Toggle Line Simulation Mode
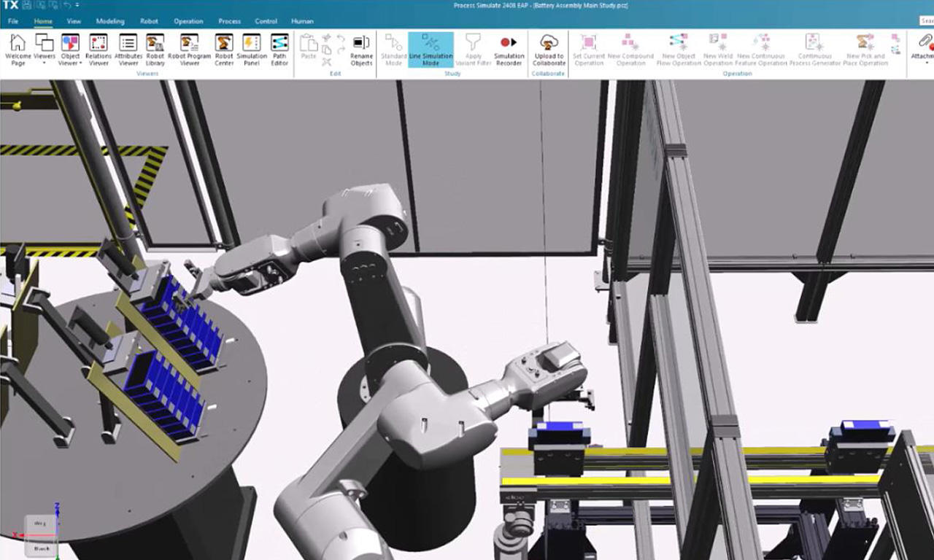Viewport: 934px width, 560px height. tap(431, 50)
